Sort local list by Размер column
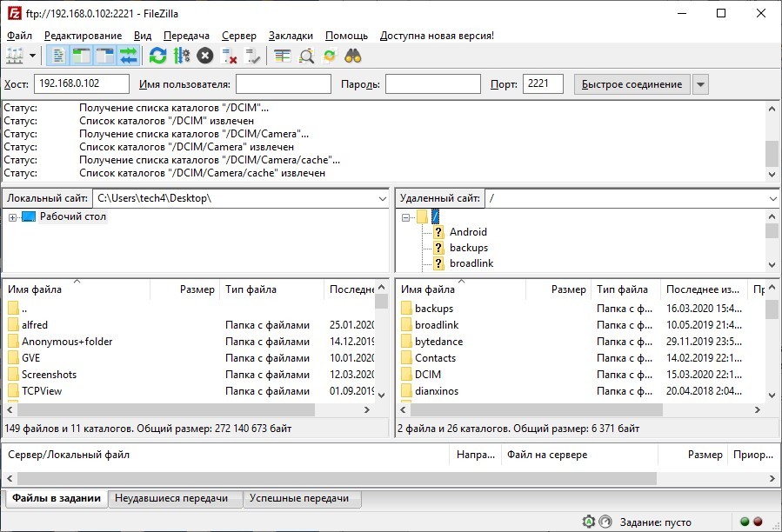Image resolution: width=782 pixels, height=532 pixels. click(x=184, y=289)
